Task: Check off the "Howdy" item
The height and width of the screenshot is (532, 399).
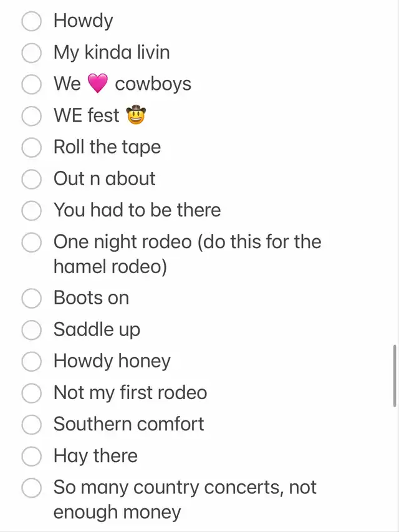Action: coord(31,21)
